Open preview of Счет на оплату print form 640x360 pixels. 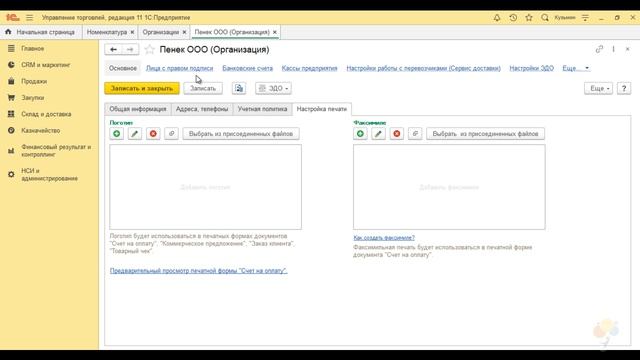pyautogui.click(x=198, y=271)
